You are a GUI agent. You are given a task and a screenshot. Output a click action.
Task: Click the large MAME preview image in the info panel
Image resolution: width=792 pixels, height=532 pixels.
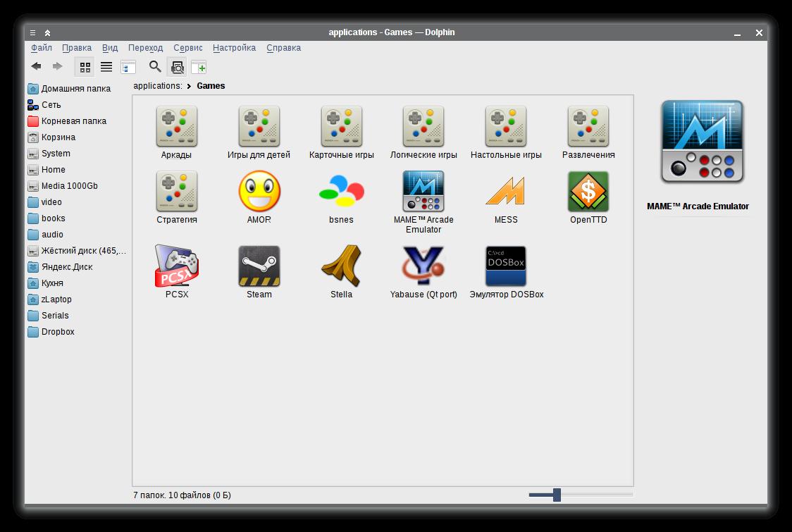coord(702,142)
